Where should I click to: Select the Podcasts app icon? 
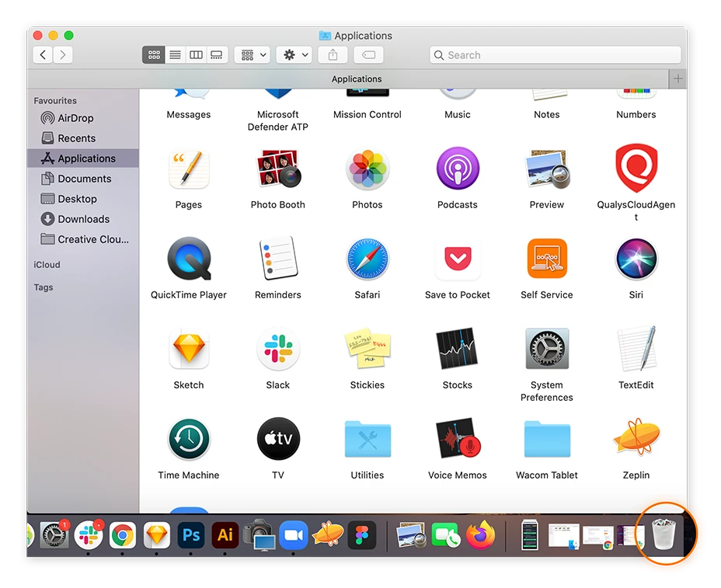pos(457,169)
